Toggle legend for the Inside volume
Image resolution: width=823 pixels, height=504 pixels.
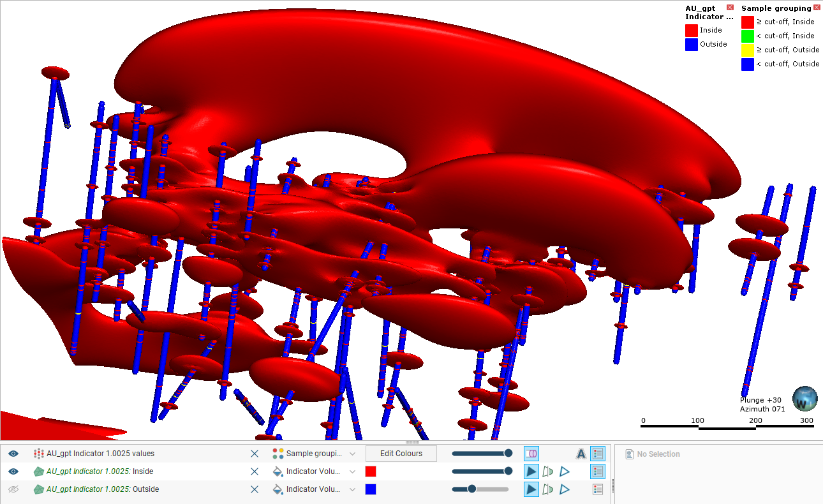(597, 471)
